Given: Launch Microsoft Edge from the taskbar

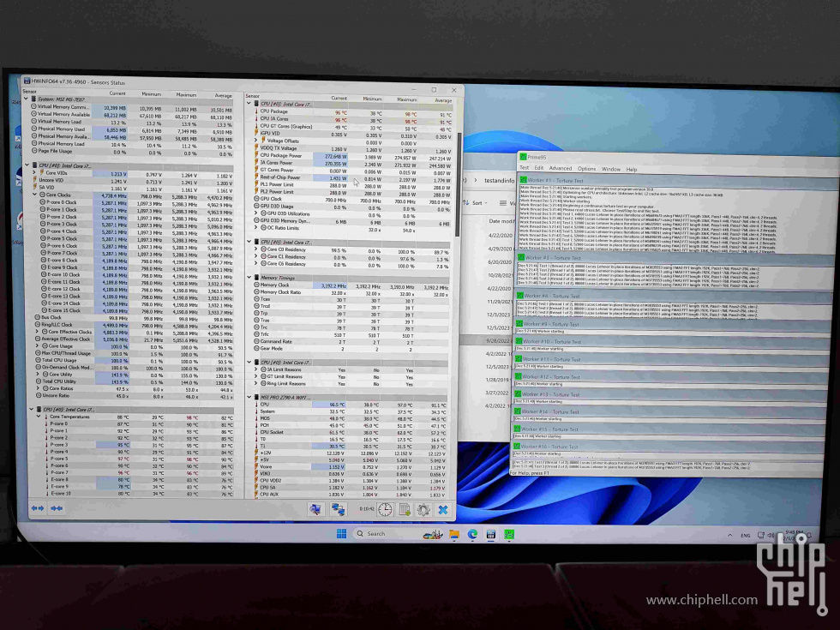Looking at the screenshot, I should pos(472,534).
